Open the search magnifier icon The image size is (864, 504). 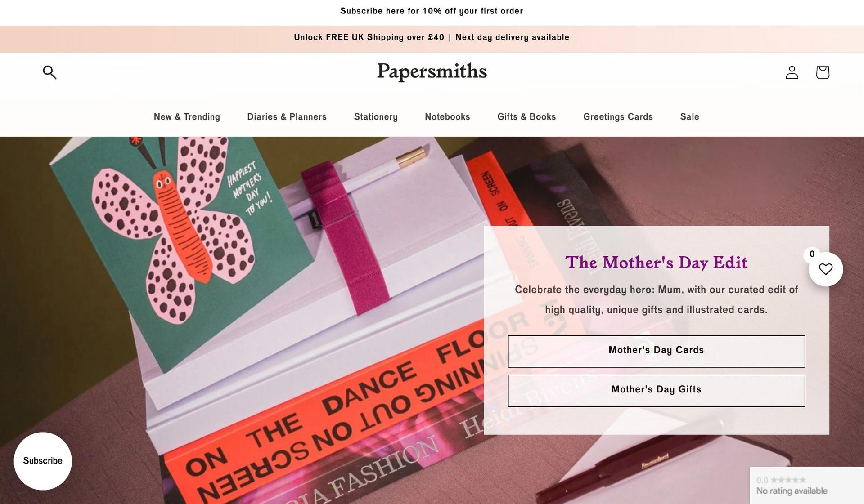click(x=49, y=72)
